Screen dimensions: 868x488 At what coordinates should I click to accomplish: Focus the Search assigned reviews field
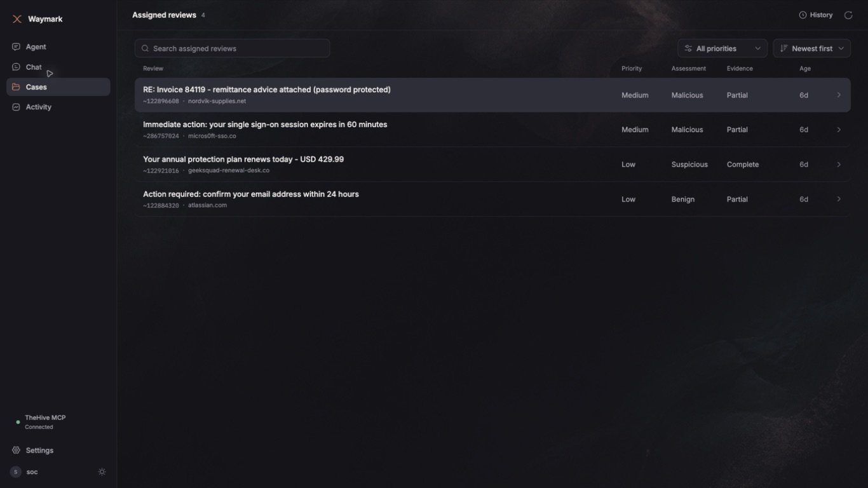[x=232, y=48]
